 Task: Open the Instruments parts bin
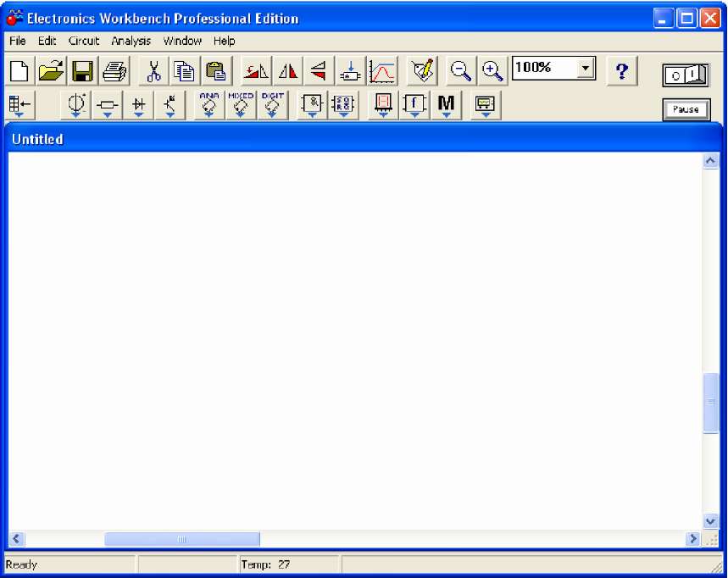click(485, 105)
